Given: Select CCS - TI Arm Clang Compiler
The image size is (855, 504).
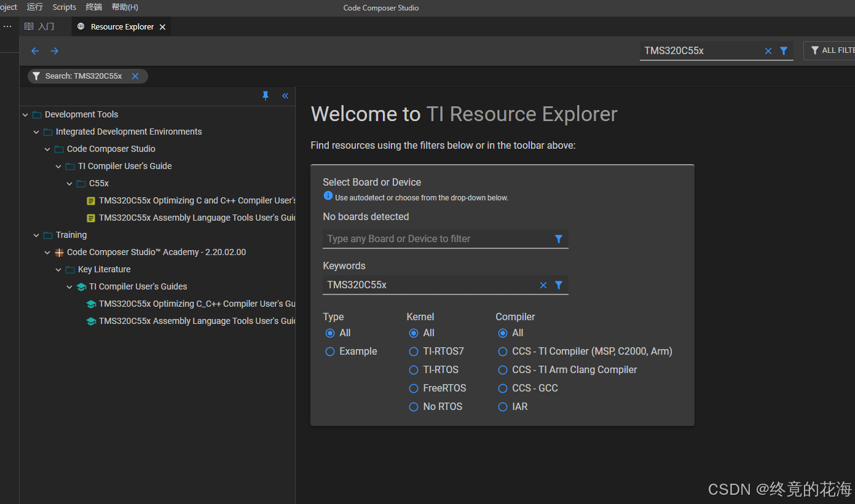Looking at the screenshot, I should tap(503, 370).
